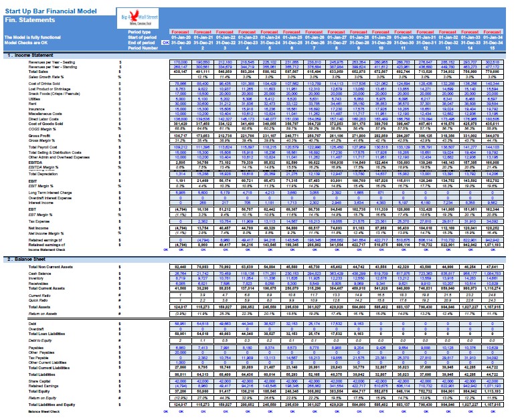Click the 'Period type' header label
The height and width of the screenshot is (420, 516).
pos(139,32)
